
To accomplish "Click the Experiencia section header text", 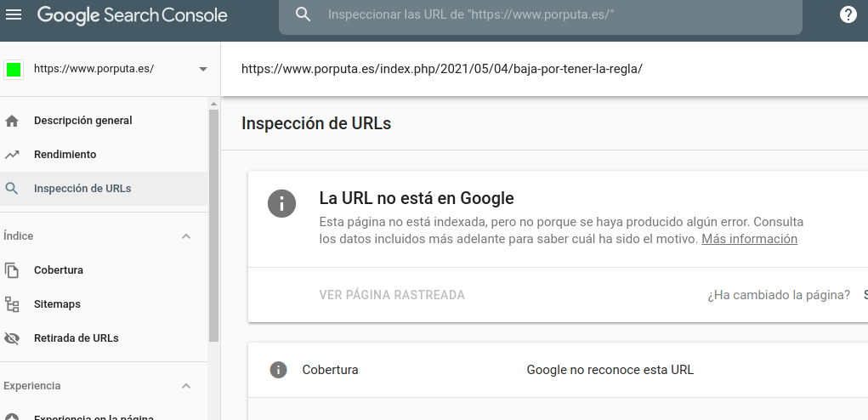I will click(32, 386).
